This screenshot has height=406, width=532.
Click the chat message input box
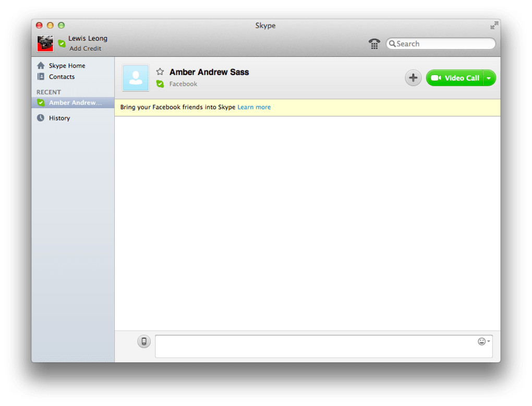pyautogui.click(x=324, y=347)
